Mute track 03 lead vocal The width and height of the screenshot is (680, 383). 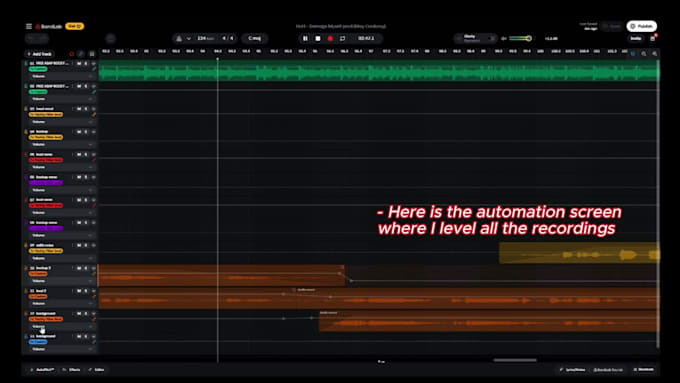pyautogui.click(x=79, y=109)
